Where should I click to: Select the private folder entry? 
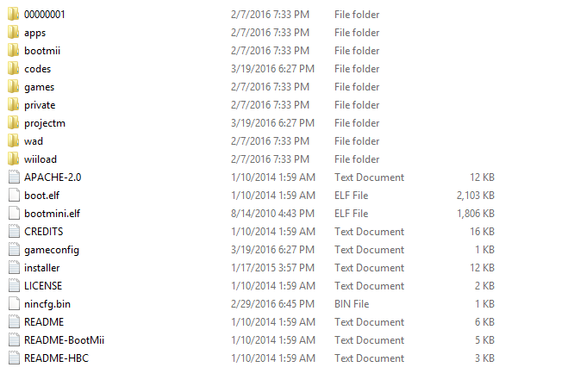tap(40, 105)
